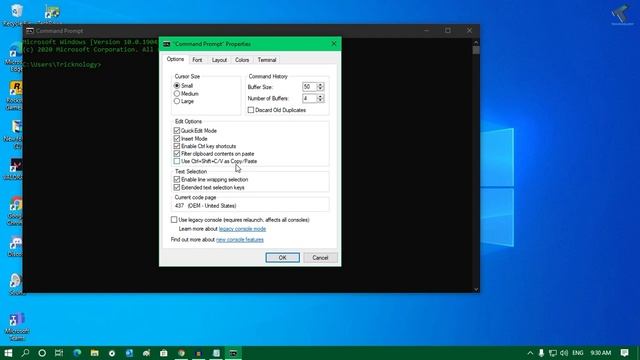This screenshot has width=640, height=360.
Task: Toggle Insert Mode checkbox
Action: coord(177,138)
